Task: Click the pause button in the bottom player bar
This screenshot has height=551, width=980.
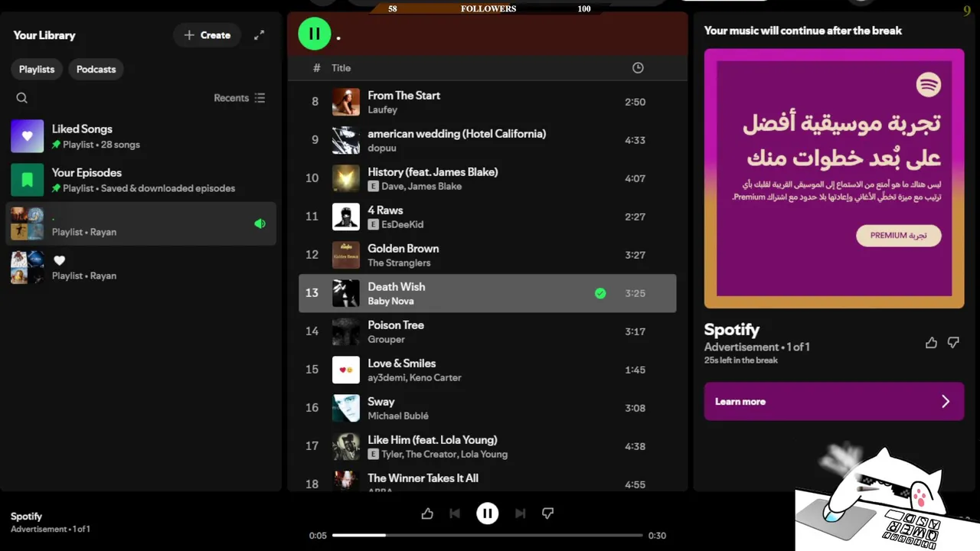Action: click(x=487, y=514)
